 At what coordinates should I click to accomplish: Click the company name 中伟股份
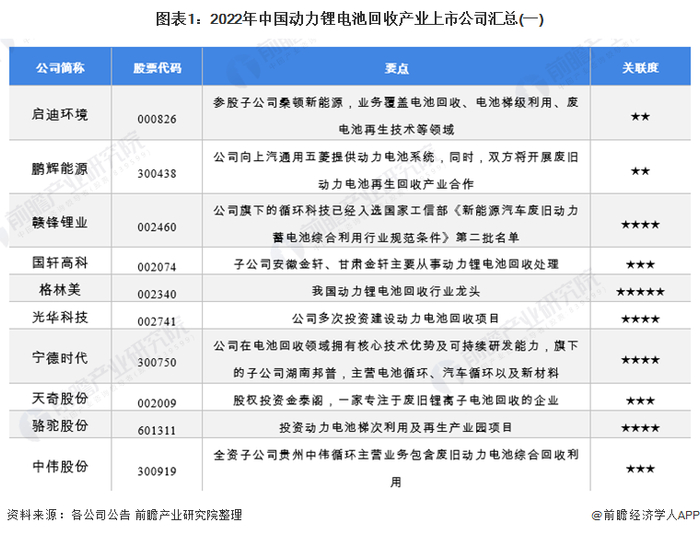[x=60, y=467]
